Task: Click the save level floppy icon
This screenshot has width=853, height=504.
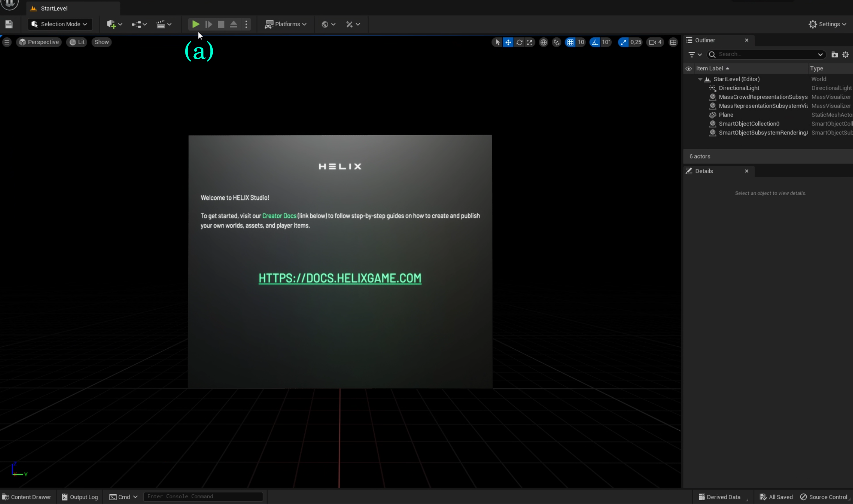Action: (x=9, y=24)
